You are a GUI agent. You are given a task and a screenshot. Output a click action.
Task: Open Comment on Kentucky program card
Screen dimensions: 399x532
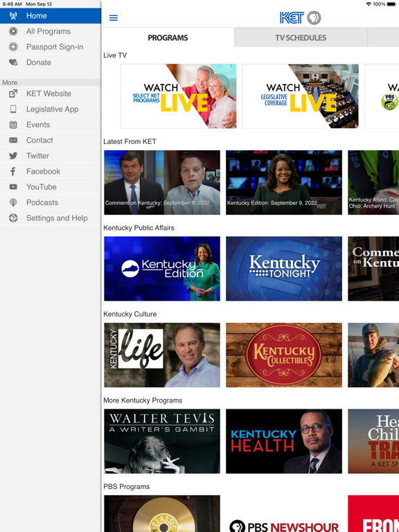373,269
